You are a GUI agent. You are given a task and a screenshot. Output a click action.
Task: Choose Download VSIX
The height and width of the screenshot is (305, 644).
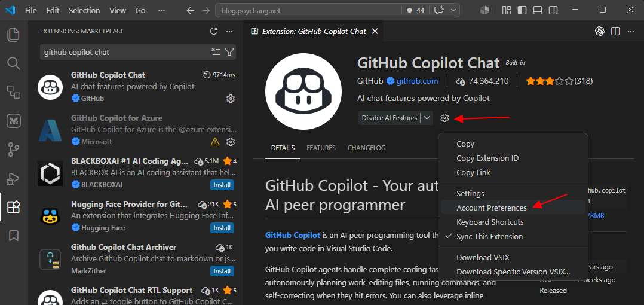[513, 258]
